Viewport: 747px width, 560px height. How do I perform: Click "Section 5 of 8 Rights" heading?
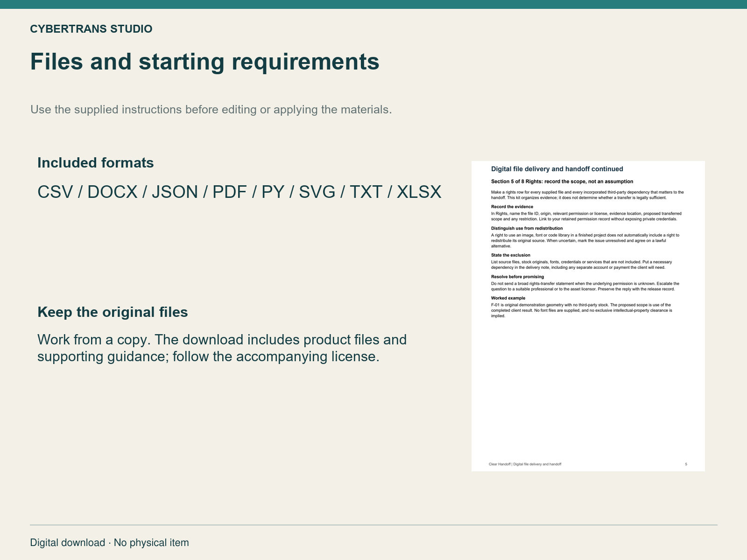[562, 182]
